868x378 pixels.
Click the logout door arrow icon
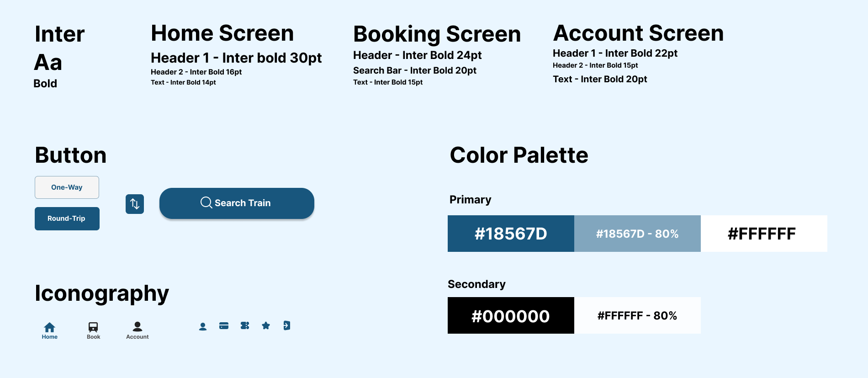[x=287, y=325]
